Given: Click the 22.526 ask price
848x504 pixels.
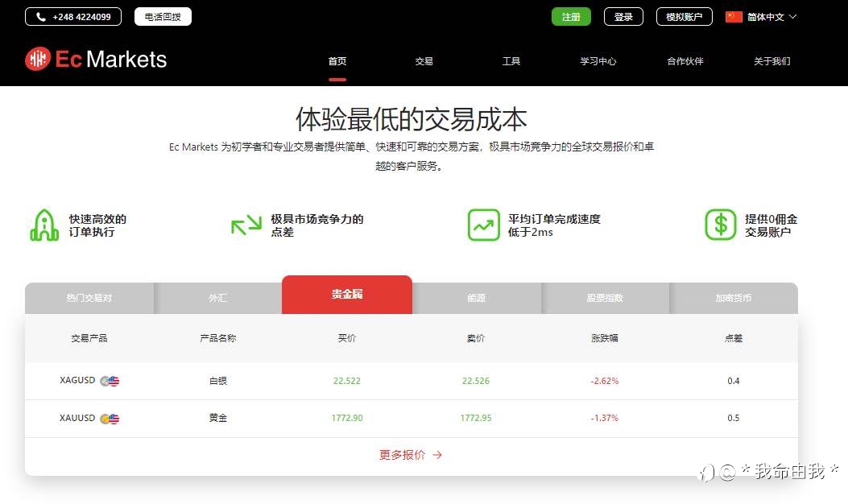Looking at the screenshot, I should click(x=476, y=382).
